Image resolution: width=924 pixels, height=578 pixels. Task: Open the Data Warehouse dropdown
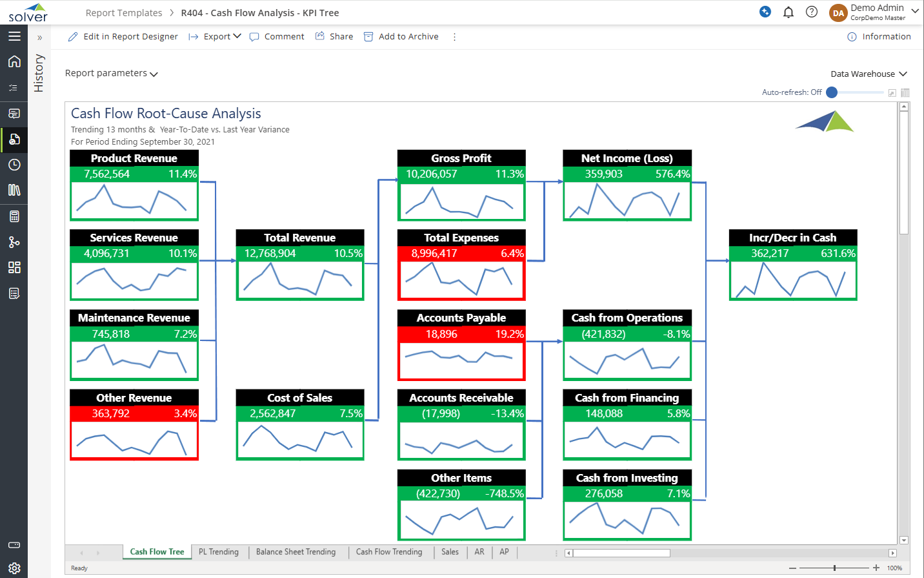click(869, 74)
